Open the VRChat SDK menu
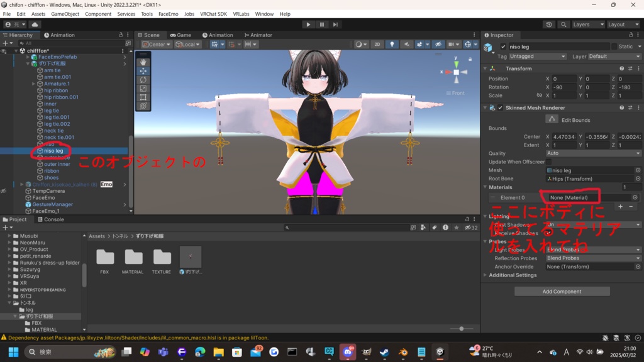This screenshot has height=362, width=644. tap(213, 14)
